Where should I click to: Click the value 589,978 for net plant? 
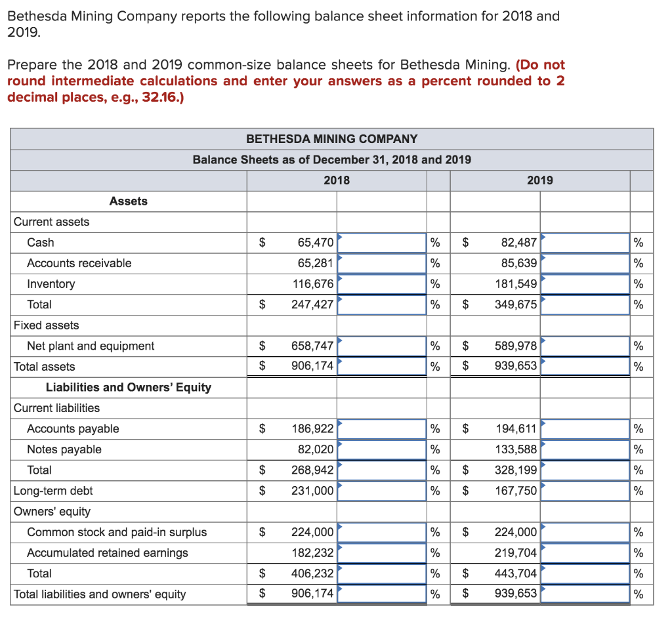tap(516, 346)
